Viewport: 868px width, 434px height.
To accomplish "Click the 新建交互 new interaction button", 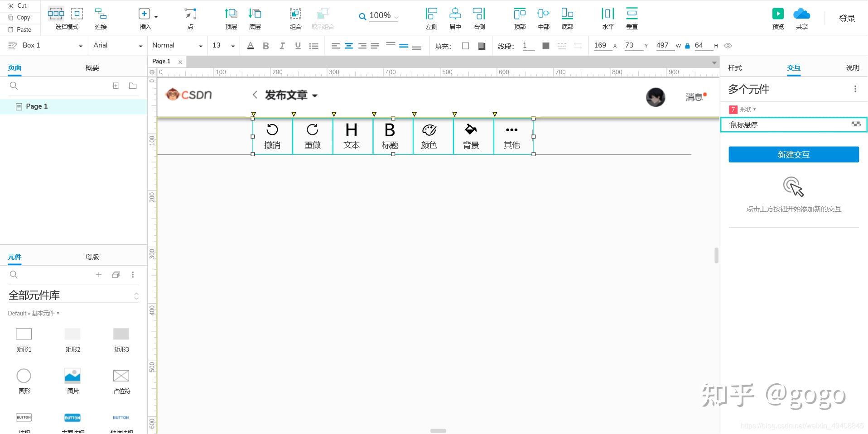I will pyautogui.click(x=794, y=154).
